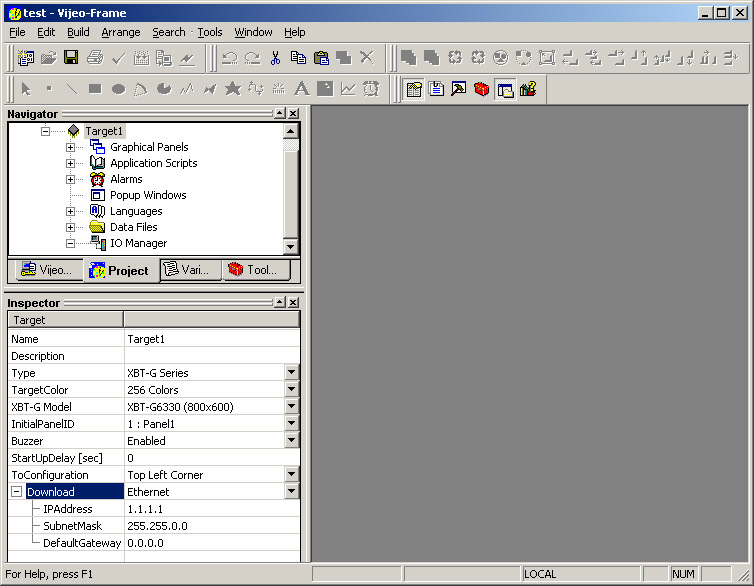The image size is (754, 586).
Task: Click the Cut scissors icon
Action: [x=275, y=58]
